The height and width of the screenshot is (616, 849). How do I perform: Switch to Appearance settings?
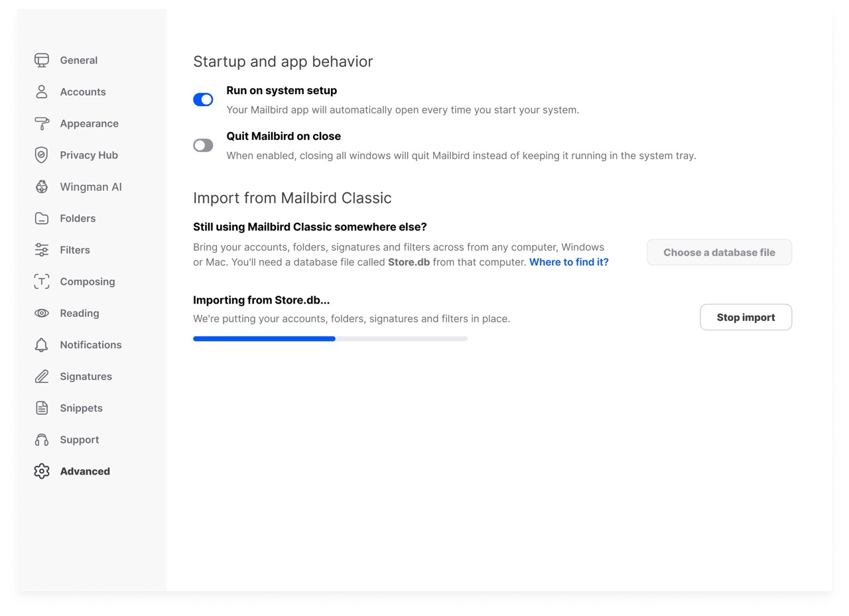tap(90, 124)
